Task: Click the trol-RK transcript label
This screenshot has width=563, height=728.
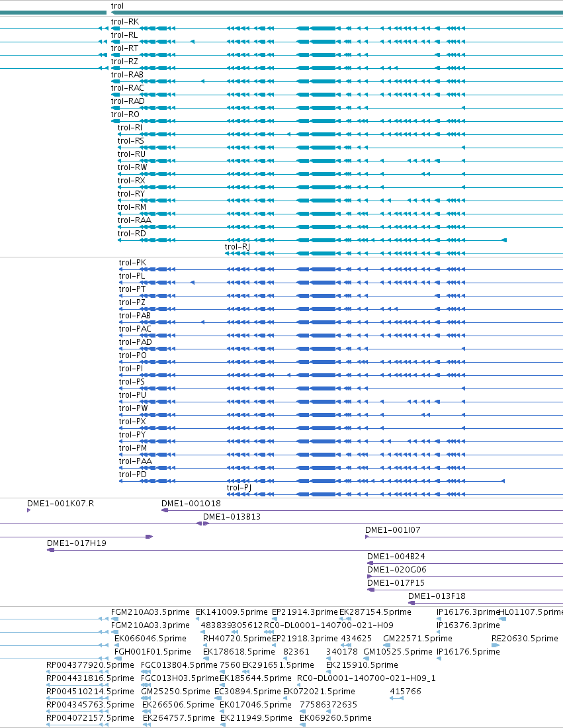Action: (x=125, y=22)
